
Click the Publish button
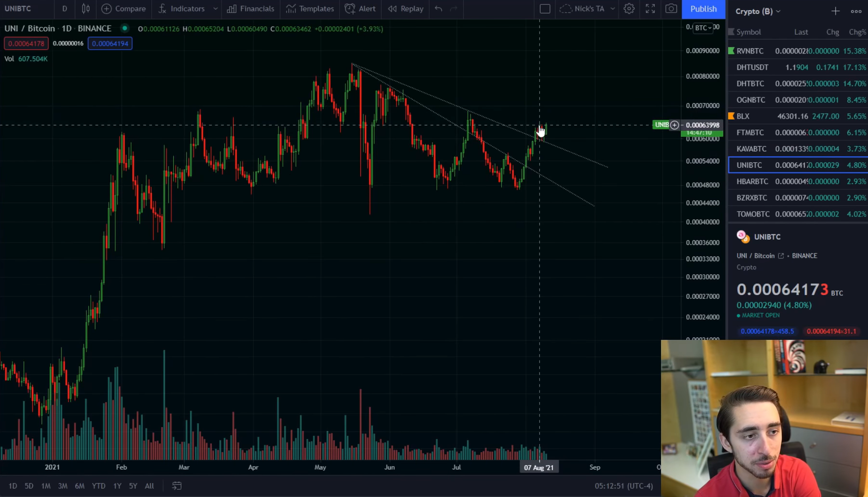(703, 9)
